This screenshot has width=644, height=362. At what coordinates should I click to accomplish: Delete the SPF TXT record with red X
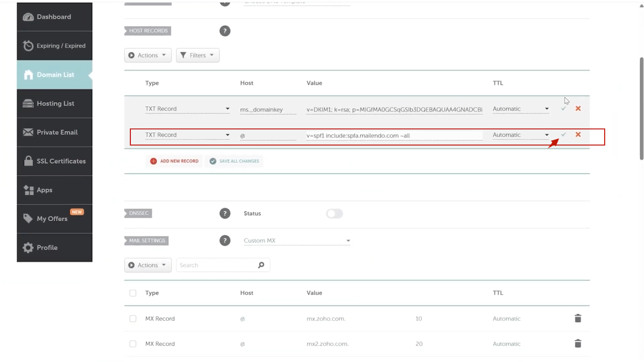(x=578, y=135)
